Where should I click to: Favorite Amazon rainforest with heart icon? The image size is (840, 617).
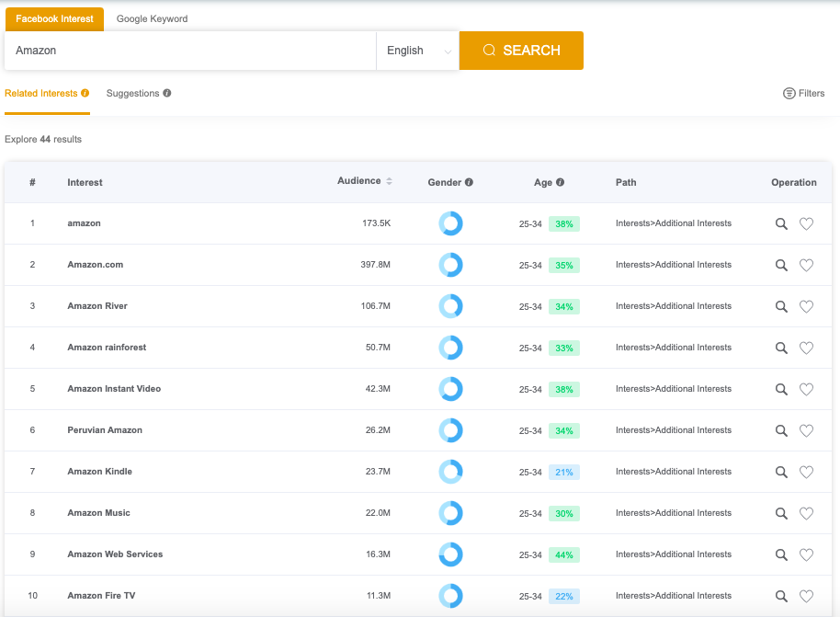tap(806, 348)
